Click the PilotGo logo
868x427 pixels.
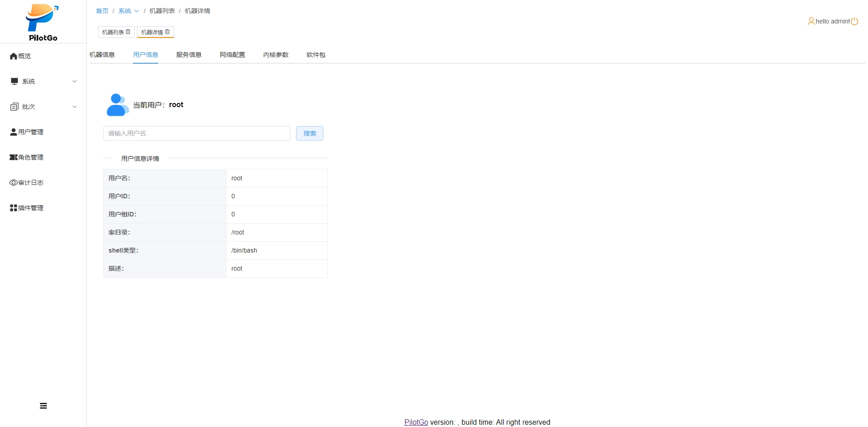pos(42,22)
